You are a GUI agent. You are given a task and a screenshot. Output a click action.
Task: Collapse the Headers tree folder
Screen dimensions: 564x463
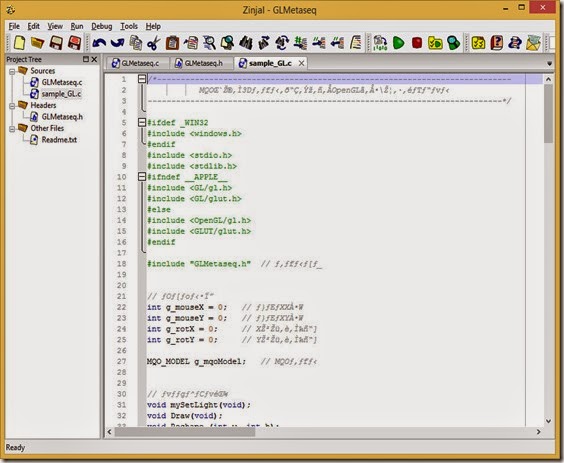(x=12, y=106)
